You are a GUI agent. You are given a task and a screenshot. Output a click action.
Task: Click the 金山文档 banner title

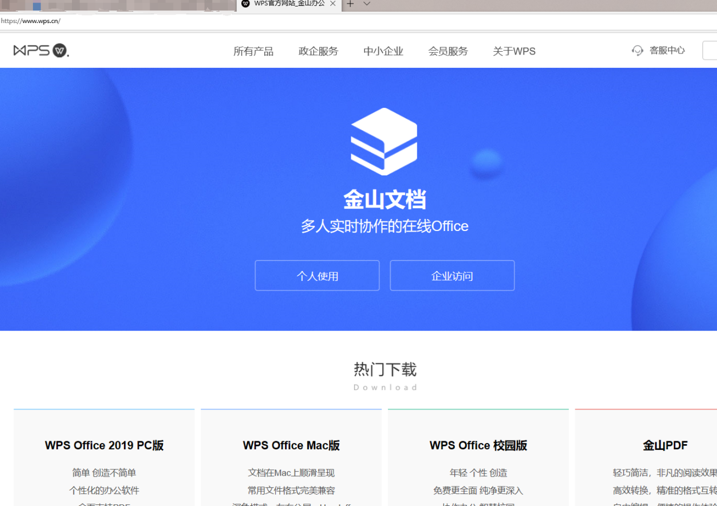click(x=385, y=200)
